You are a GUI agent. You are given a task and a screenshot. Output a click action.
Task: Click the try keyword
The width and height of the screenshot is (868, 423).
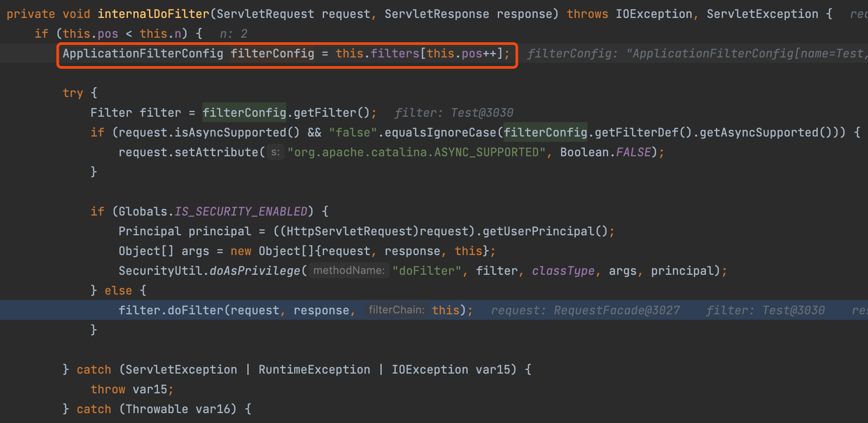pos(73,93)
